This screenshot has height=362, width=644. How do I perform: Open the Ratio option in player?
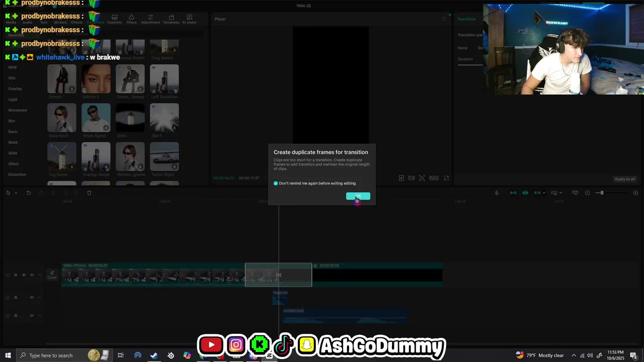(434, 178)
